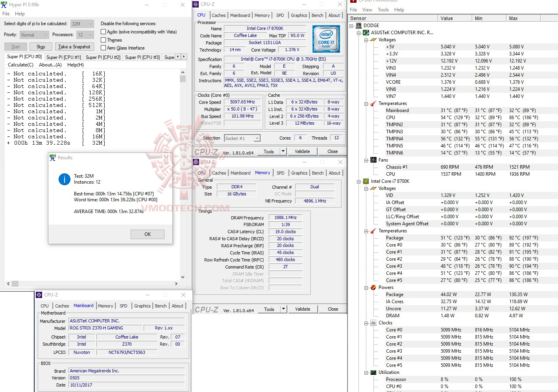
Task: Click the CPU-Z icon on the Mainboard-tab window title bar
Action: (39, 295)
